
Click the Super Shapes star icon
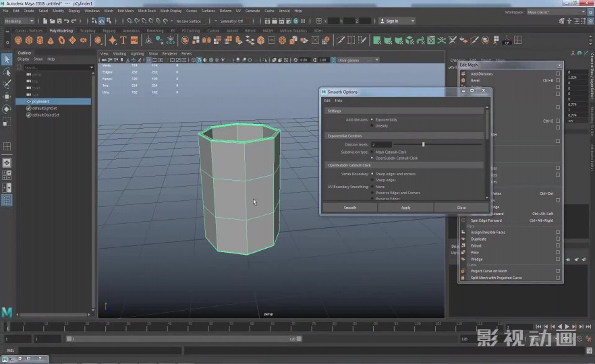point(112,40)
